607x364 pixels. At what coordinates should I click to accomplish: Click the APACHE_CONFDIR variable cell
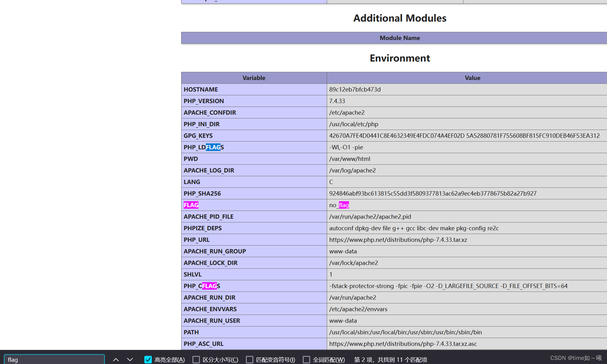(254, 112)
